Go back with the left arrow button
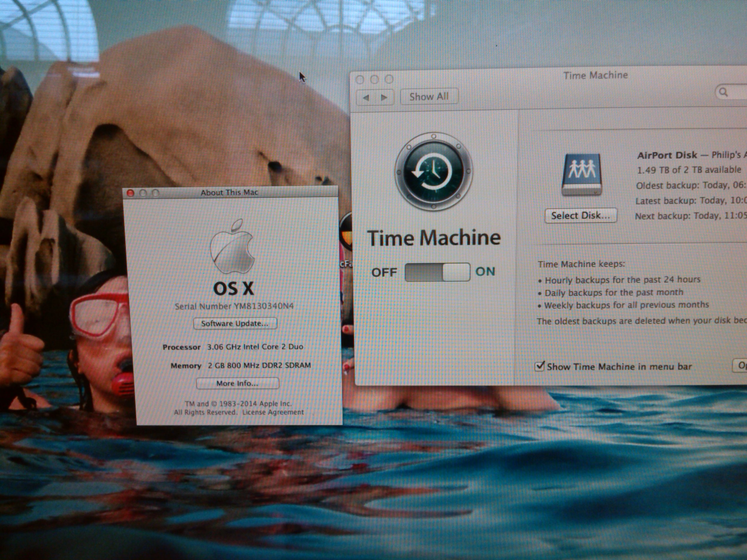This screenshot has width=747, height=560. click(x=366, y=98)
